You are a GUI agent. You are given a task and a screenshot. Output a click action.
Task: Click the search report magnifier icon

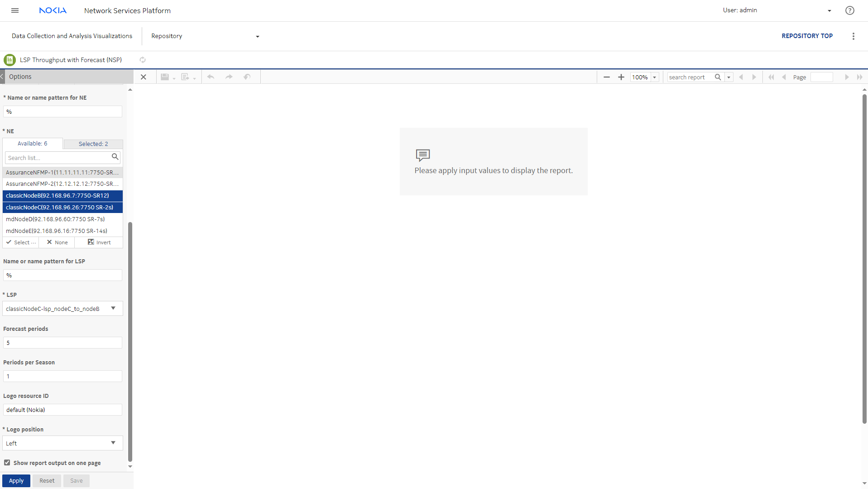coord(718,77)
